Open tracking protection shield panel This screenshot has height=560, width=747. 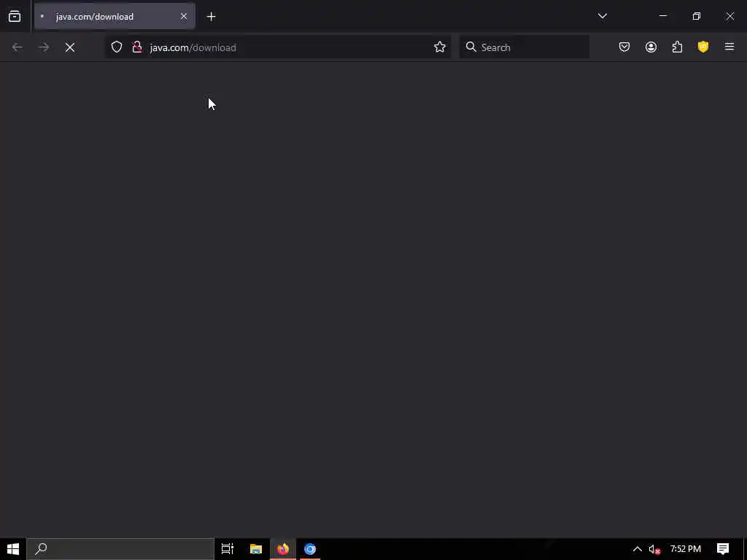pos(117,47)
